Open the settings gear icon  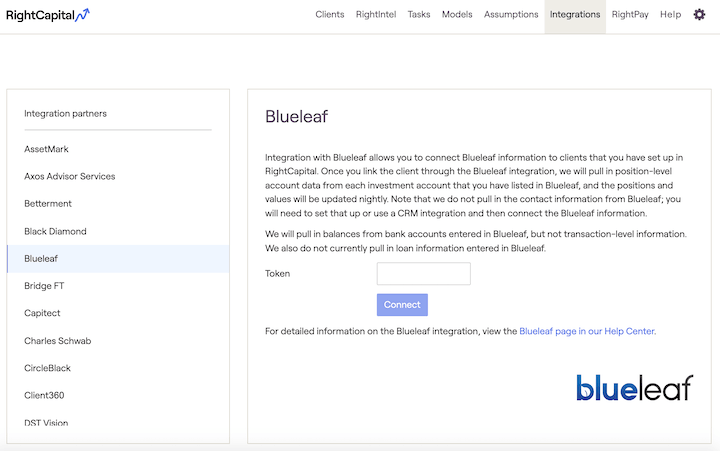[x=699, y=15]
